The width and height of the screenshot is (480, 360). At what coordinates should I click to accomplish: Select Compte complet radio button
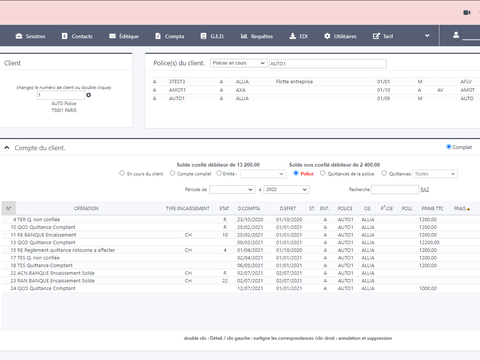tap(172, 173)
